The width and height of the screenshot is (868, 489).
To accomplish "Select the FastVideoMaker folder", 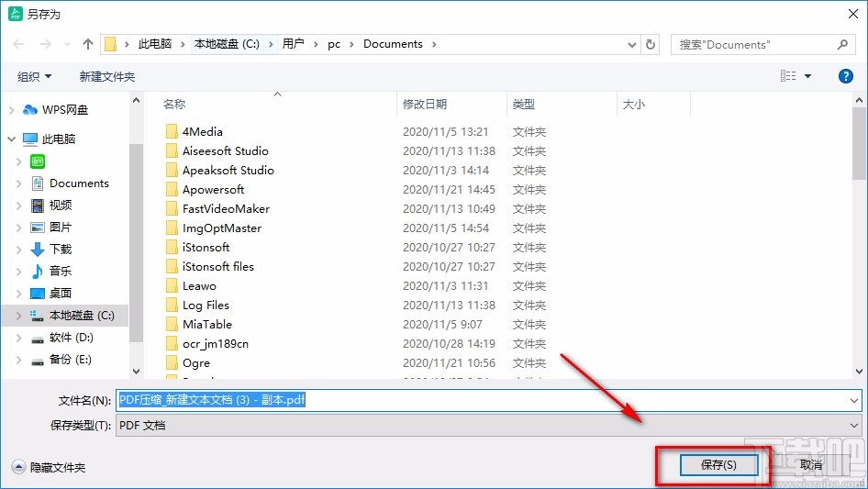I will click(226, 209).
